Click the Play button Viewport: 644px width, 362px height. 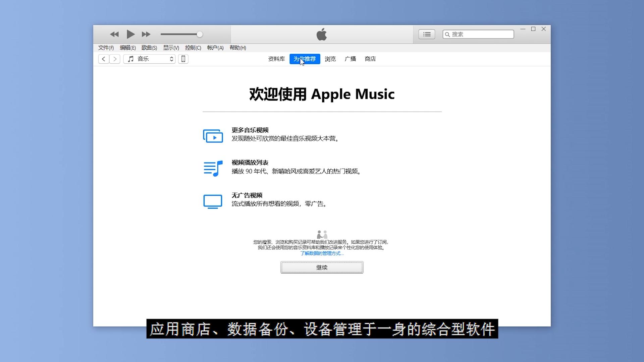(130, 34)
